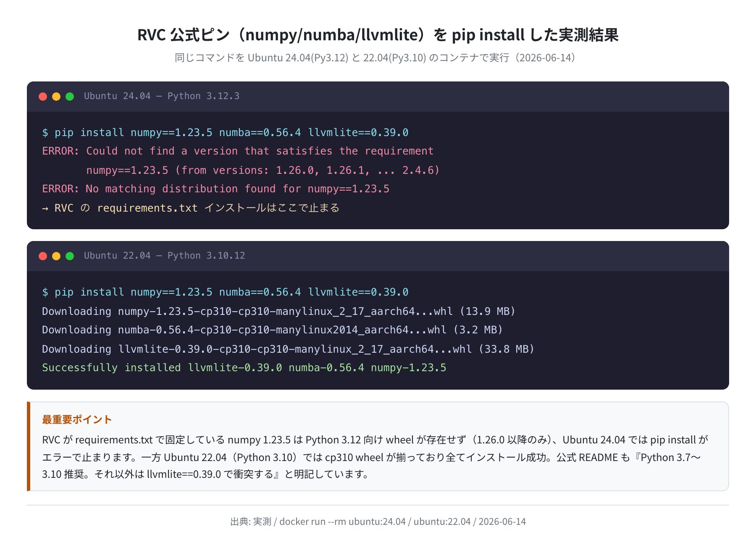Click the title 'Ubuntu 24.04 — Python 3.12.3'
Image resolution: width=756 pixels, height=545 pixels.
[162, 96]
